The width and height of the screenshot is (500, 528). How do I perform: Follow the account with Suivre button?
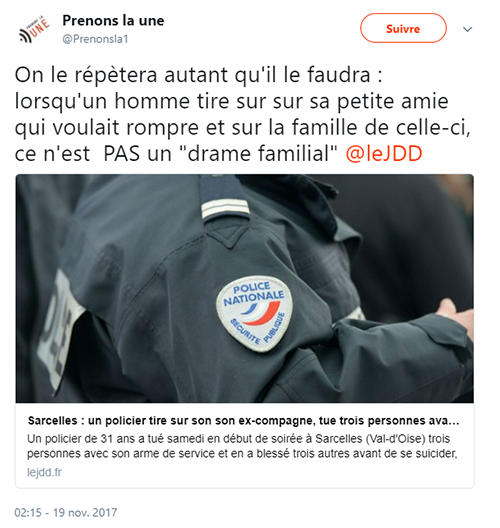[x=403, y=29]
